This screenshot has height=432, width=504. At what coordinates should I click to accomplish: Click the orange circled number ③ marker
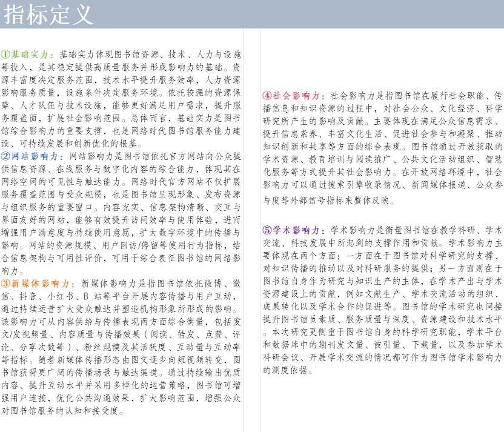click(x=5, y=283)
